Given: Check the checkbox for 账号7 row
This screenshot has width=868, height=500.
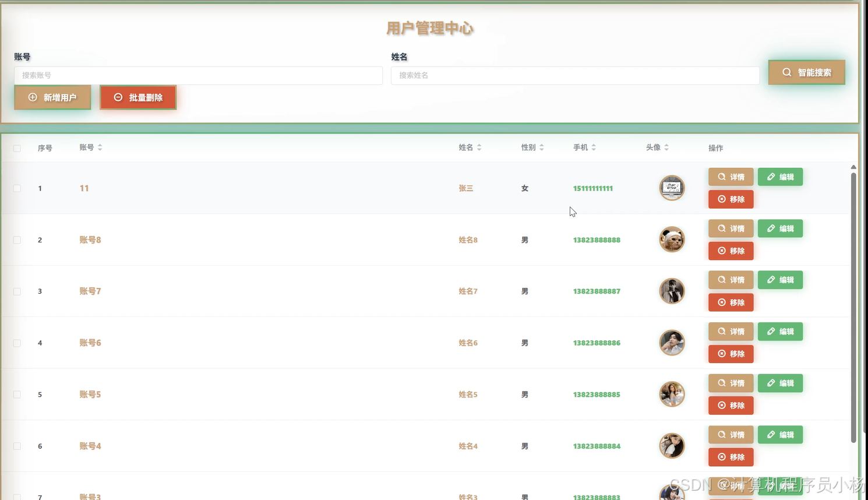Looking at the screenshot, I should 17,291.
